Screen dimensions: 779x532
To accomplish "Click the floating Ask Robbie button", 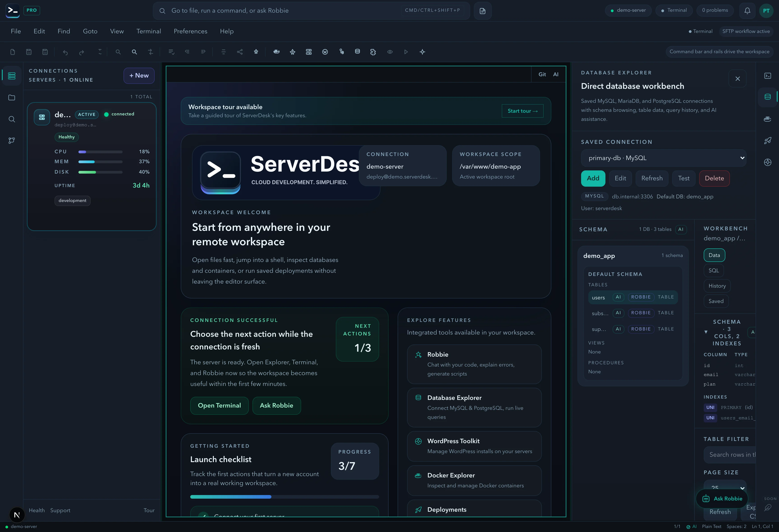I will click(722, 499).
